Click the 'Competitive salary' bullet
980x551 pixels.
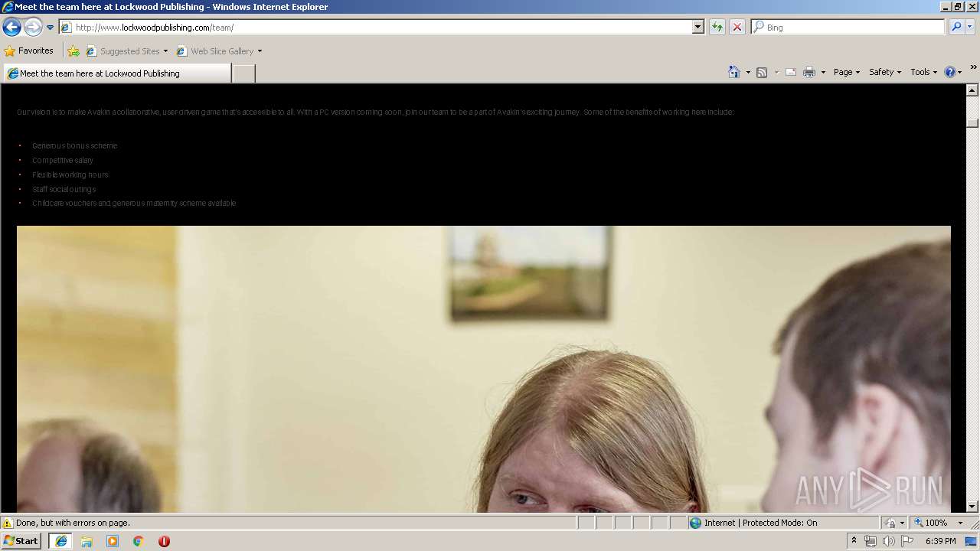coord(63,160)
